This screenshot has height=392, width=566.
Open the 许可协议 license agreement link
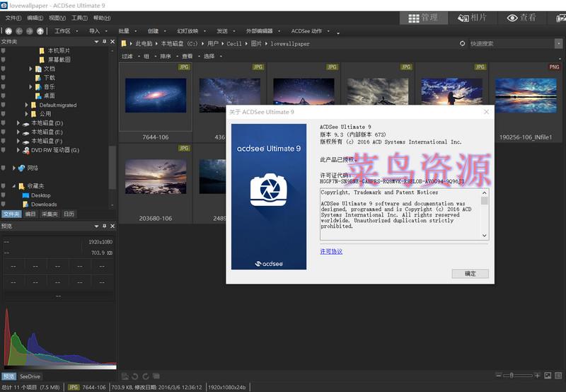[331, 251]
